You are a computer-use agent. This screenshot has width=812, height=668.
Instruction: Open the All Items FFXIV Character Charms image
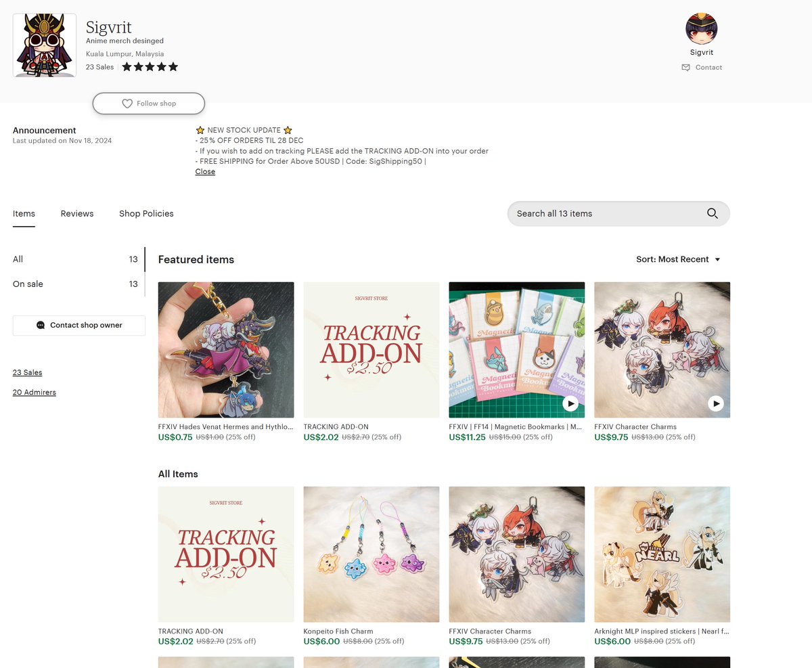[x=517, y=554]
